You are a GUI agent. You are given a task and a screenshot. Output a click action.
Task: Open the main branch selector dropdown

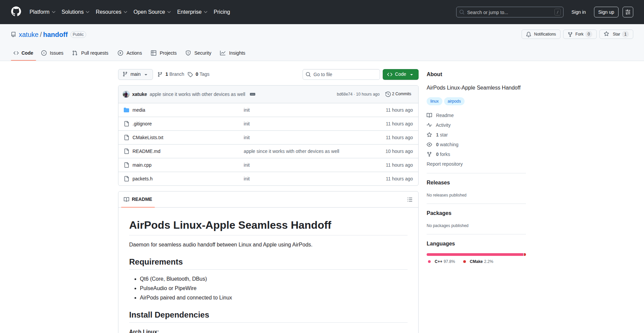point(135,74)
